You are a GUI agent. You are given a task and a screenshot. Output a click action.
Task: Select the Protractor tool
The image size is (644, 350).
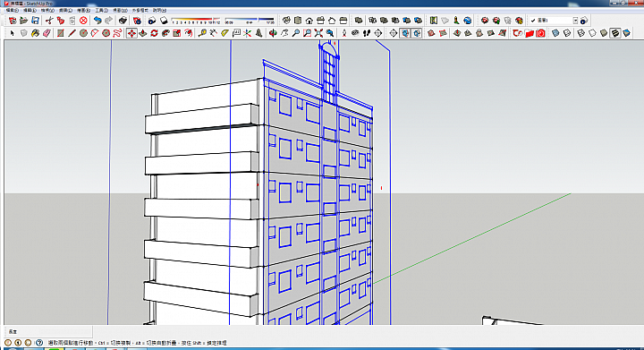tap(225, 33)
